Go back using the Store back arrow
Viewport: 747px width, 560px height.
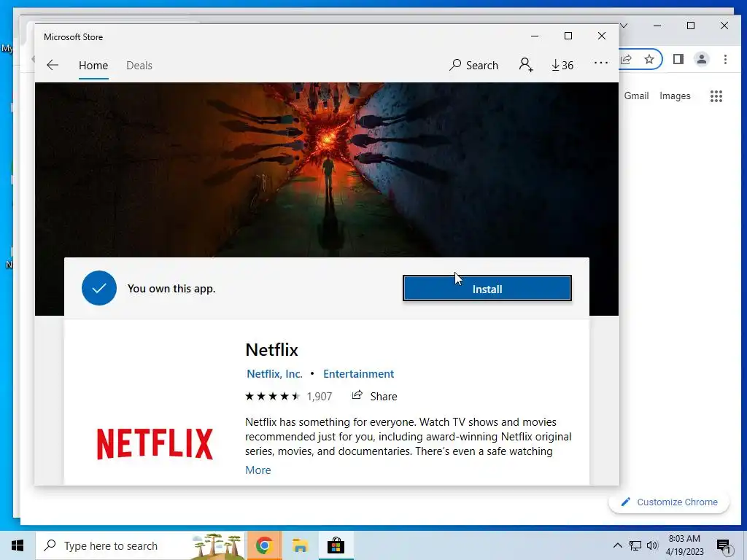53,65
